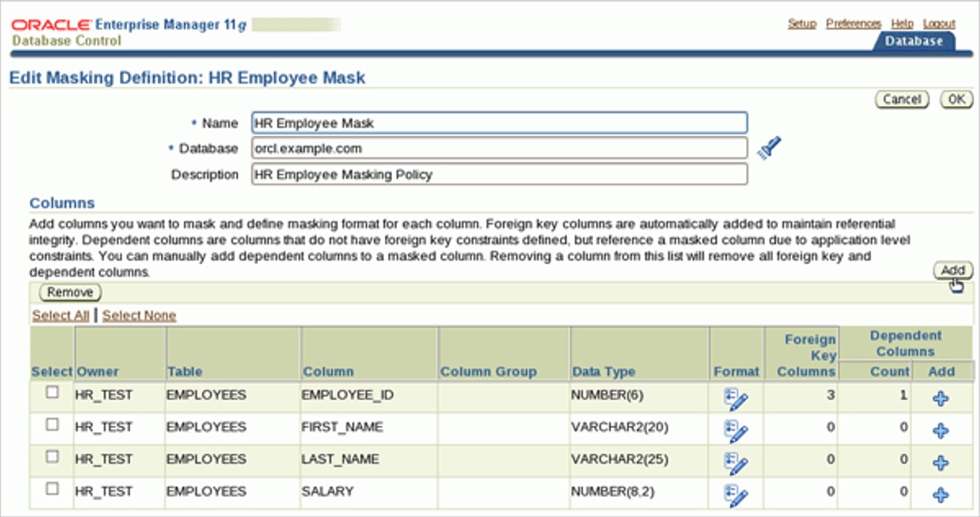Click the Edit Masking Definition page title
This screenshot has height=517, width=980.
[x=187, y=78]
